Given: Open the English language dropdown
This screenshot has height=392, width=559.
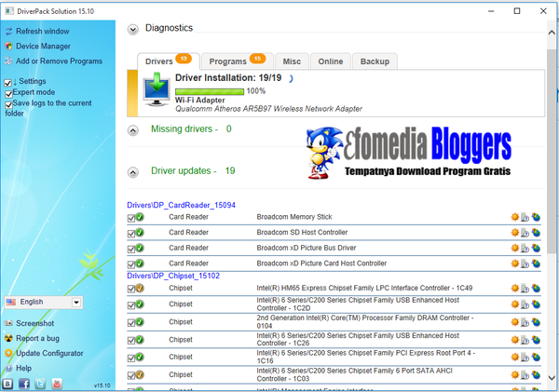Looking at the screenshot, I should 44,303.
